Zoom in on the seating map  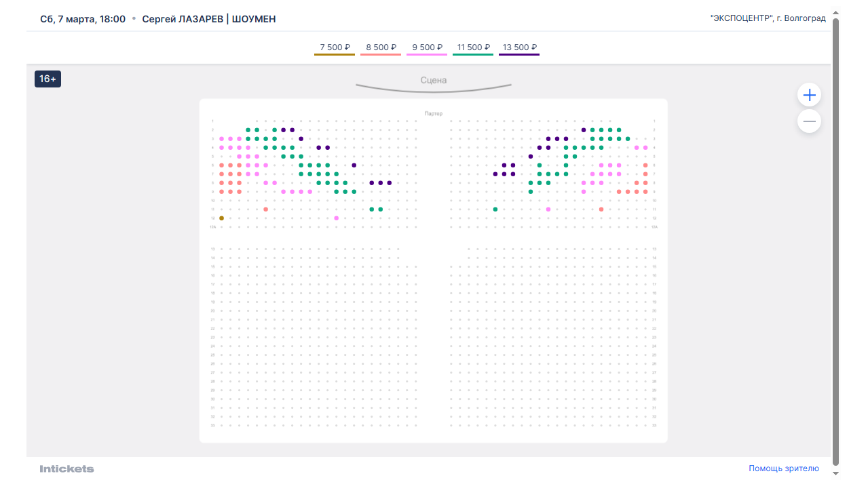pos(809,95)
